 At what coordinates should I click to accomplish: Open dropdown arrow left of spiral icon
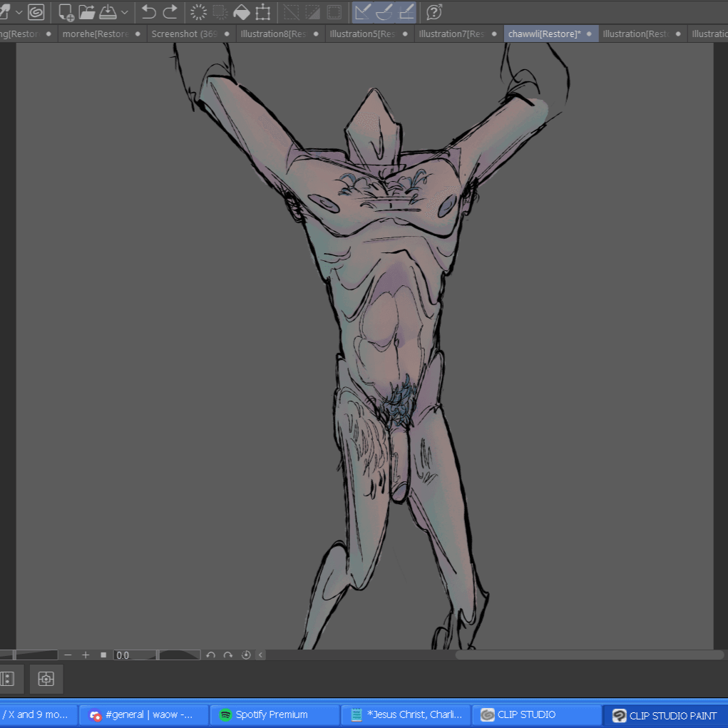[x=19, y=12]
